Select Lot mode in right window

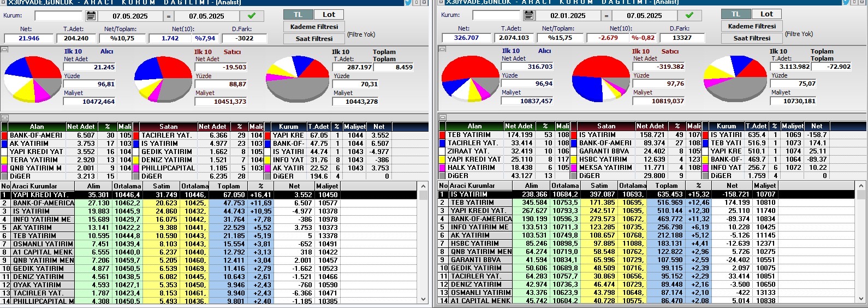[x=766, y=14]
